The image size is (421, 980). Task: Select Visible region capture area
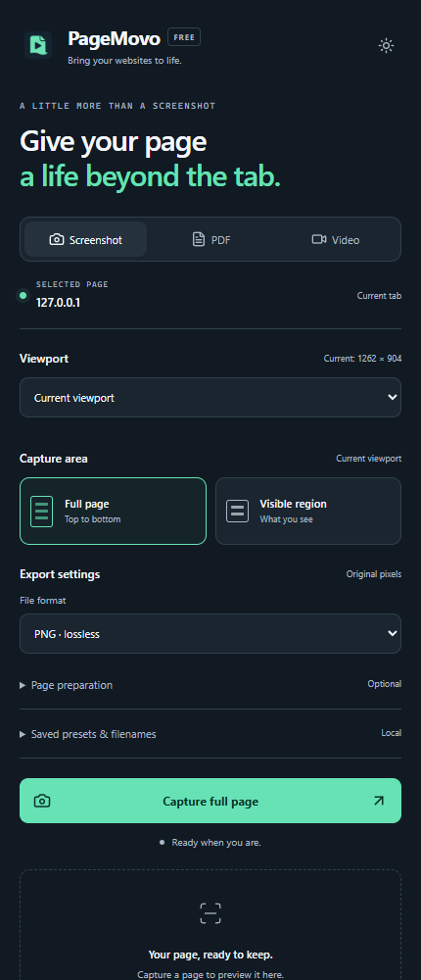[x=308, y=511]
